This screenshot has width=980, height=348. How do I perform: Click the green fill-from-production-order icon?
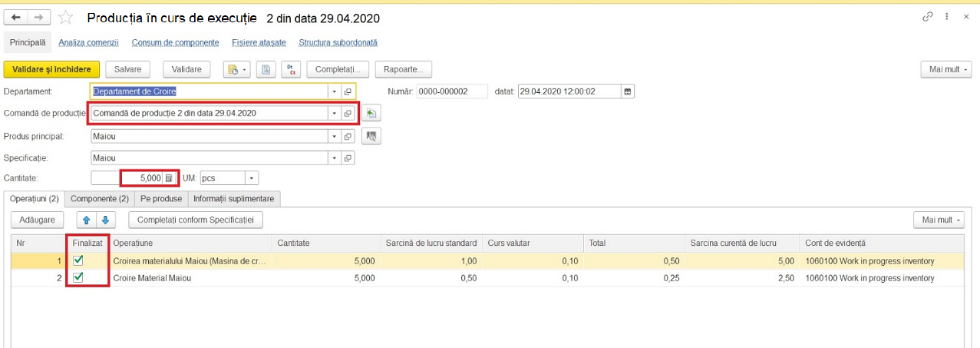(x=371, y=114)
